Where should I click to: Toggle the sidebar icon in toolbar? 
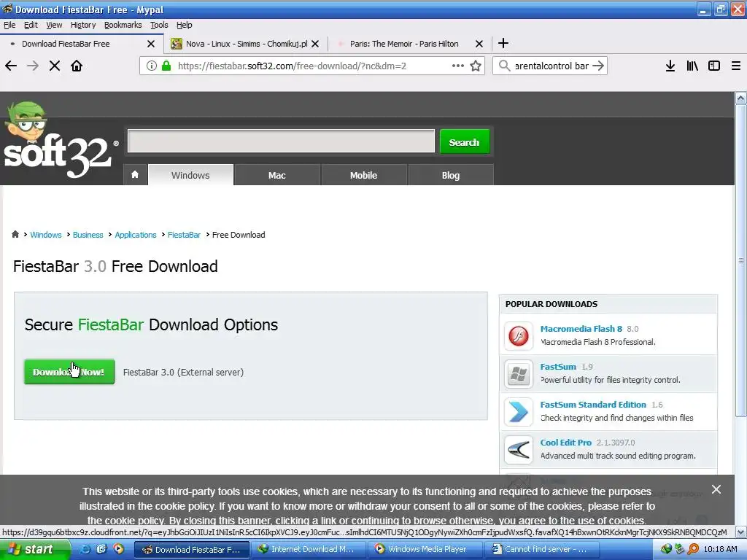coord(714,66)
